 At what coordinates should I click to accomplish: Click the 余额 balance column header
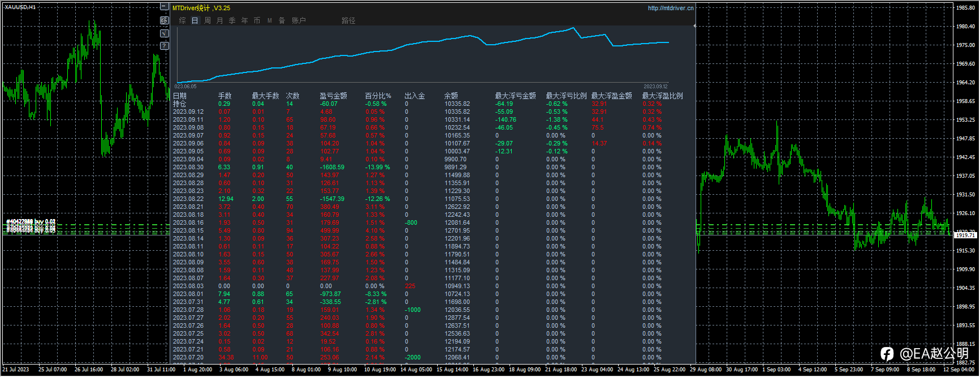[x=451, y=96]
